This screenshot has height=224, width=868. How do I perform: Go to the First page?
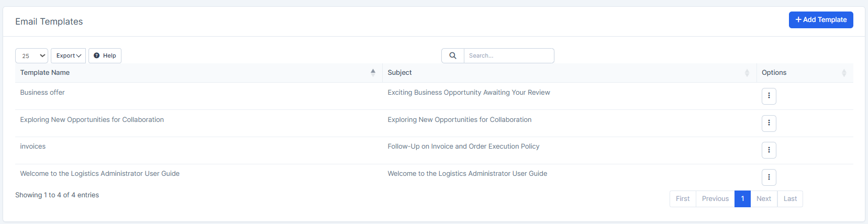(683, 199)
